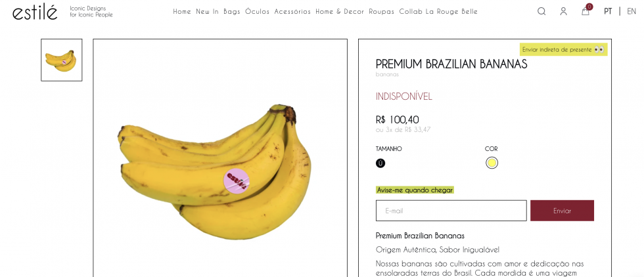Open Collab La Rouge Belle page

(438, 12)
